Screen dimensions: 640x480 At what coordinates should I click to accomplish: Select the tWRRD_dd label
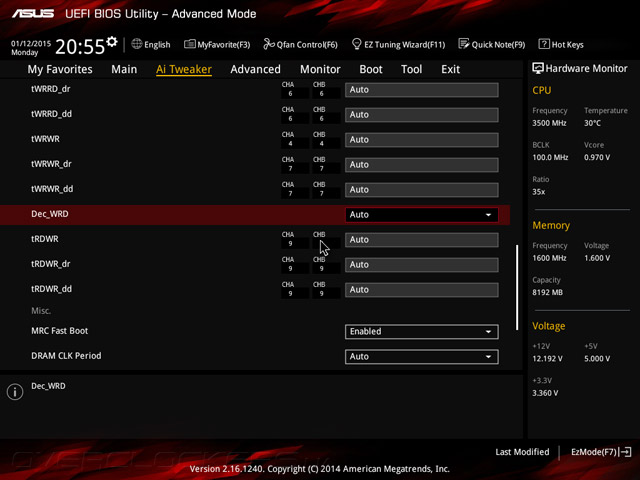pyautogui.click(x=51, y=114)
